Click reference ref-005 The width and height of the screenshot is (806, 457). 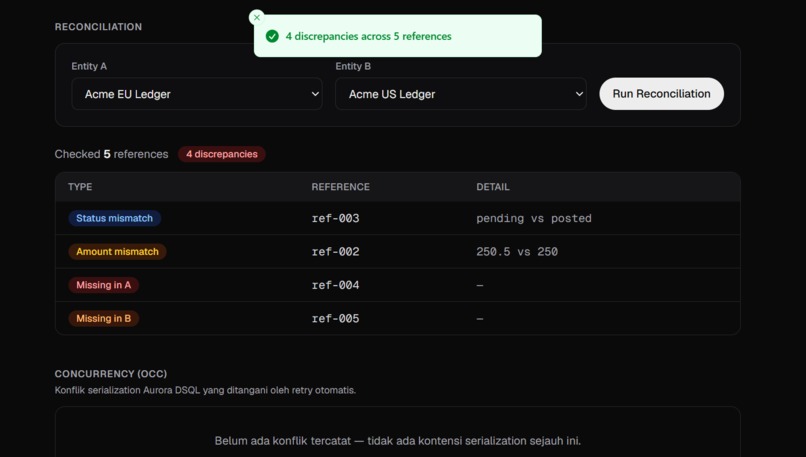pos(335,318)
